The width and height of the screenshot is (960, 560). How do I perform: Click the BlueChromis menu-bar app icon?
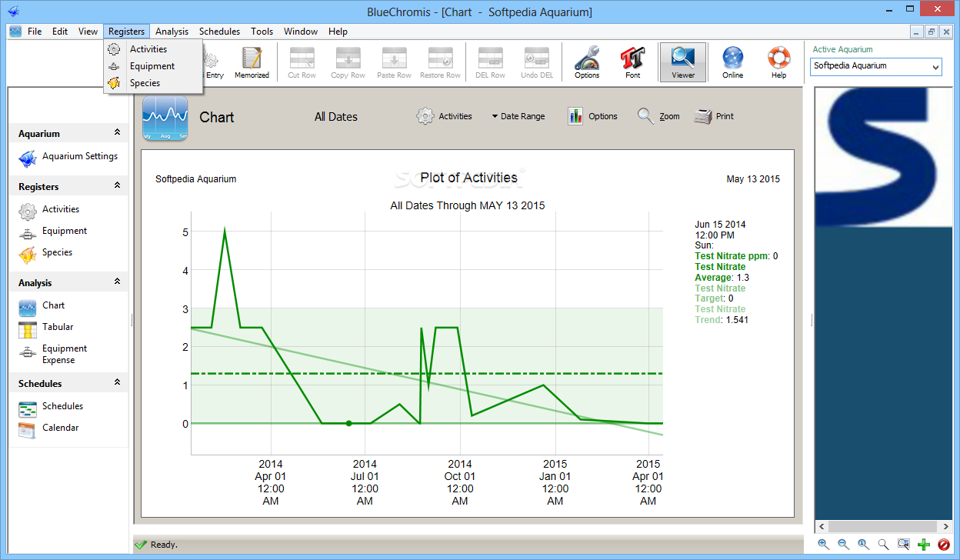(15, 32)
